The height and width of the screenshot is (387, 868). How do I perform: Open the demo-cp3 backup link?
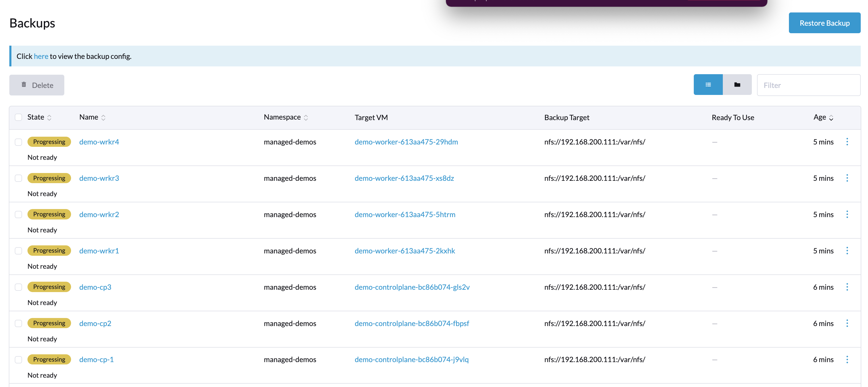pos(95,287)
